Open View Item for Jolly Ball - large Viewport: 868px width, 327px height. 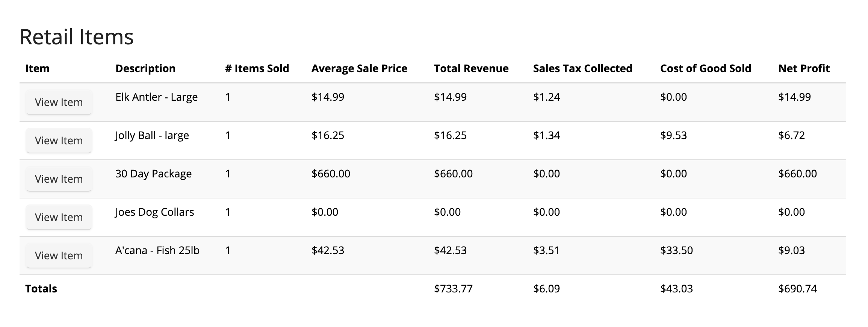(59, 141)
